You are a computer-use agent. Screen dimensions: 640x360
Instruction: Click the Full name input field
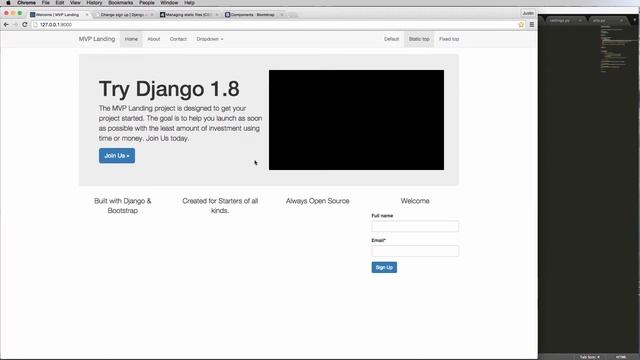point(415,226)
